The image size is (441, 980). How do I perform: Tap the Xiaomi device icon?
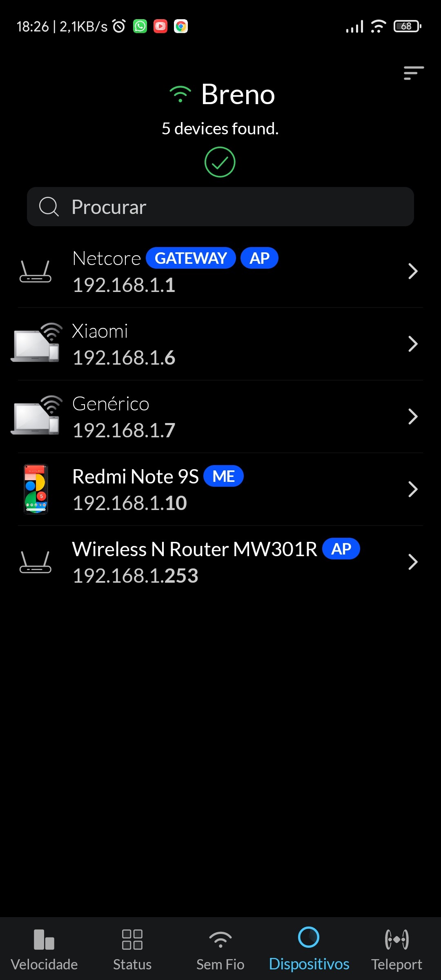pyautogui.click(x=37, y=343)
